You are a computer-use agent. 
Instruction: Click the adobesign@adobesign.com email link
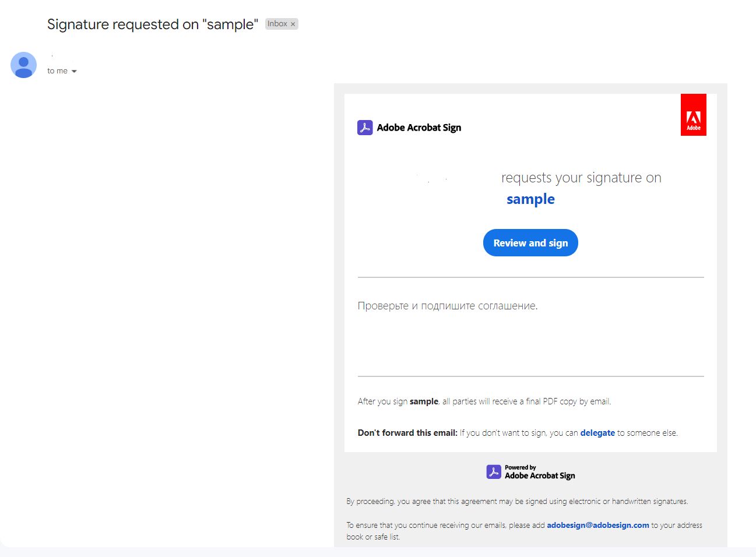point(598,525)
